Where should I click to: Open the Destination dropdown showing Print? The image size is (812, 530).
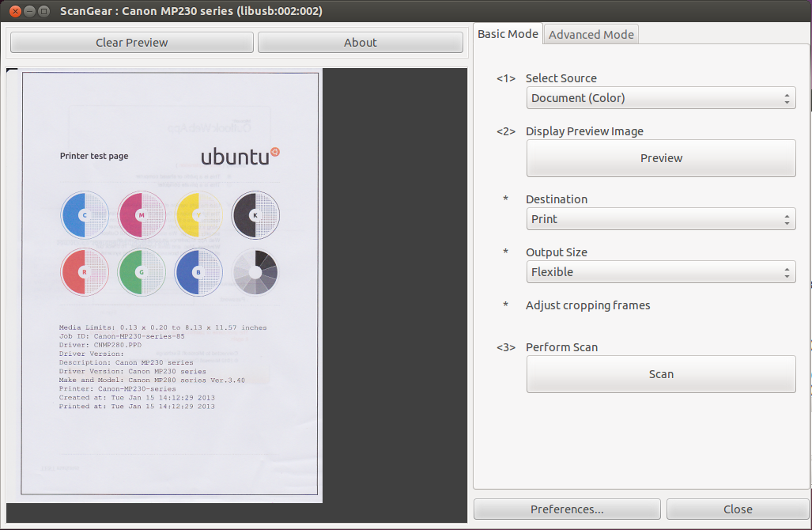[x=661, y=219]
